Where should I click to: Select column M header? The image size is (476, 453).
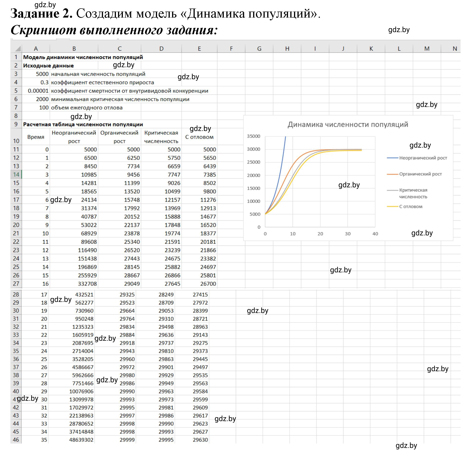[x=427, y=49]
